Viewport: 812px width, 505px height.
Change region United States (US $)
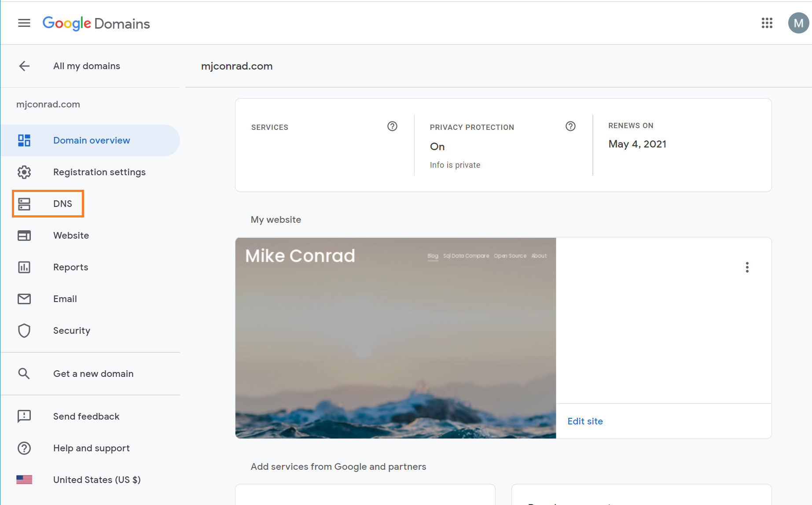(97, 480)
